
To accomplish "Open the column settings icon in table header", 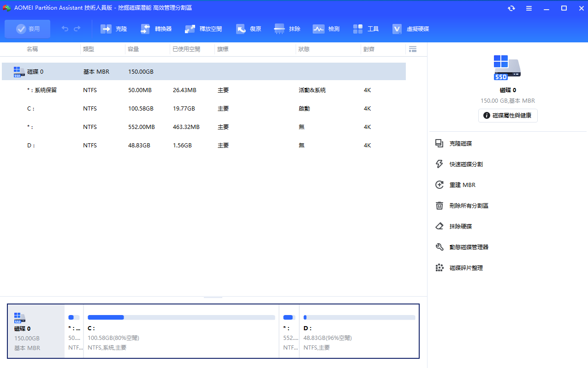I will pyautogui.click(x=413, y=49).
